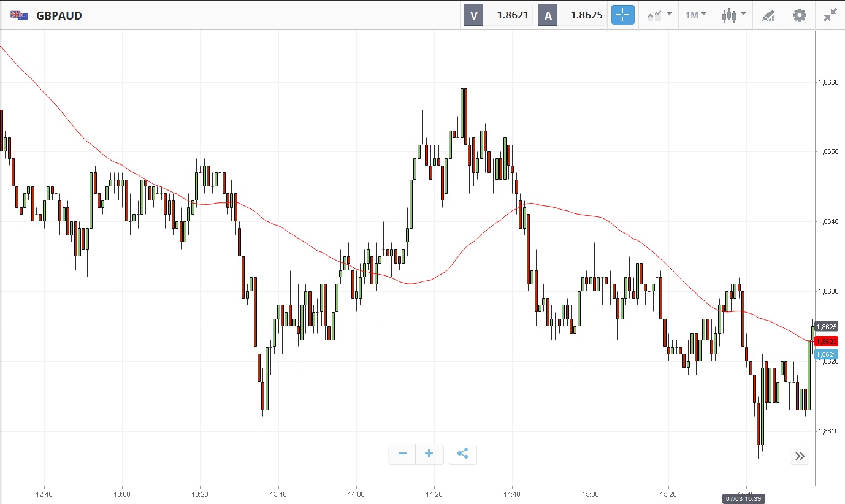Click the 1,8640 price axis label
845x504 pixels.
point(828,221)
